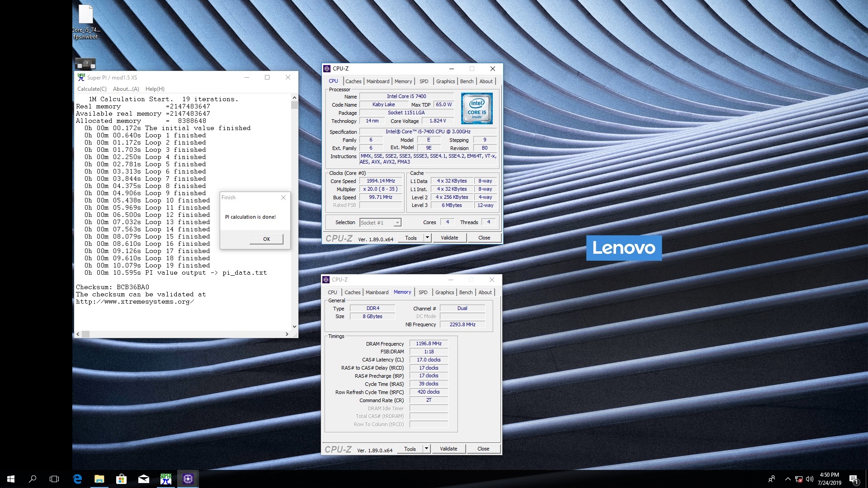Click Validate in bottom CPU-Z window
Screen dimensions: 868x488
click(x=448, y=449)
